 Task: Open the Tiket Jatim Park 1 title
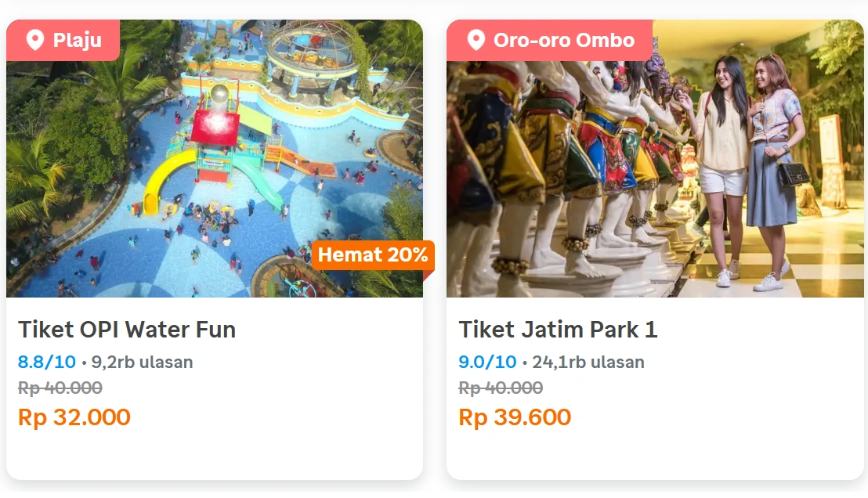pyautogui.click(x=558, y=330)
